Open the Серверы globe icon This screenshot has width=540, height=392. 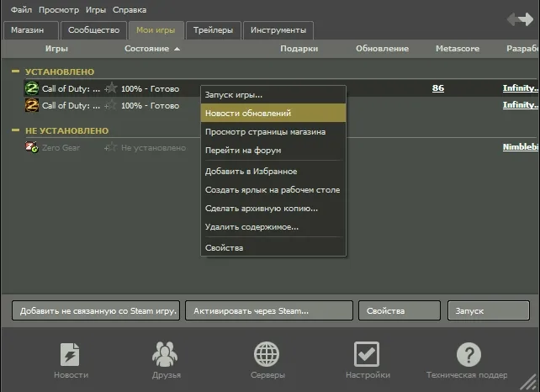267,354
